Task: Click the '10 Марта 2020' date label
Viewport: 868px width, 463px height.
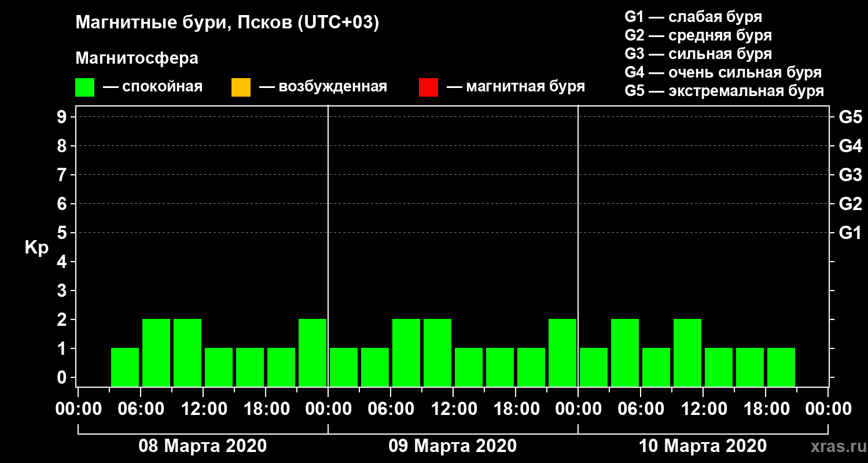Action: 703,446
